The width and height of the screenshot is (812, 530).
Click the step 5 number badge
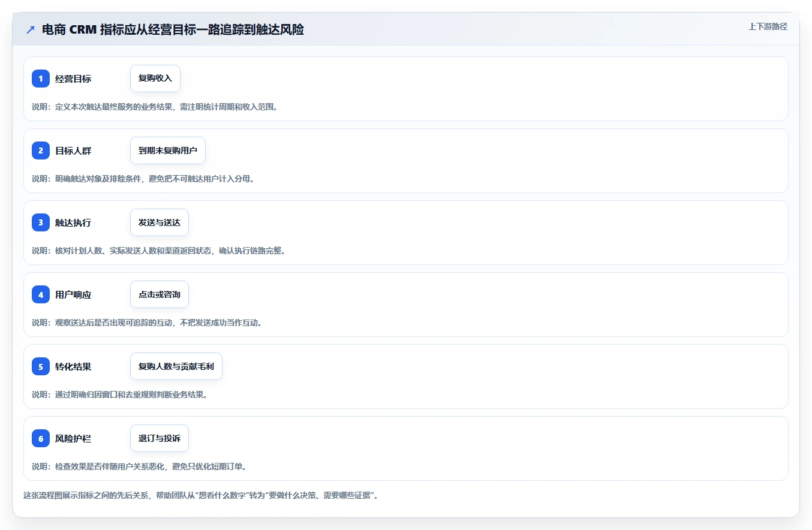pyautogui.click(x=41, y=366)
